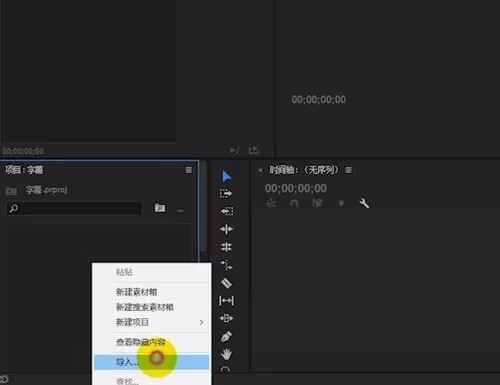Screen dimensions: 500x385
Task: Click the 时间轴: (无序列) tab
Action: (x=304, y=170)
